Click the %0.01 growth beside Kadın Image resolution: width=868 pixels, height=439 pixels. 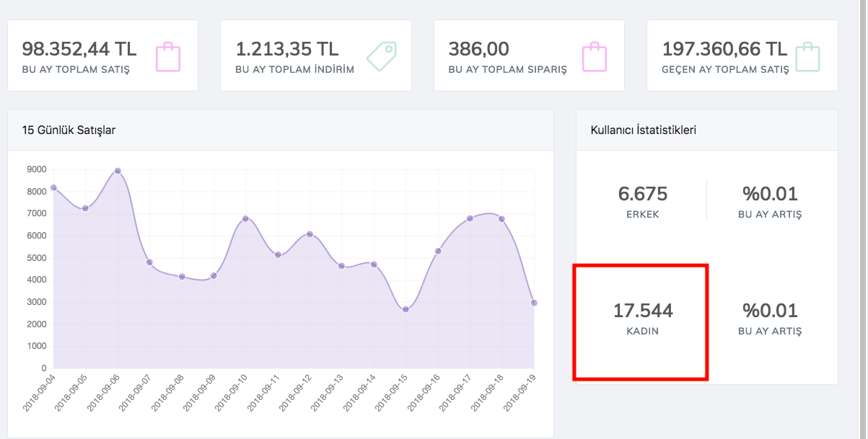(x=771, y=311)
